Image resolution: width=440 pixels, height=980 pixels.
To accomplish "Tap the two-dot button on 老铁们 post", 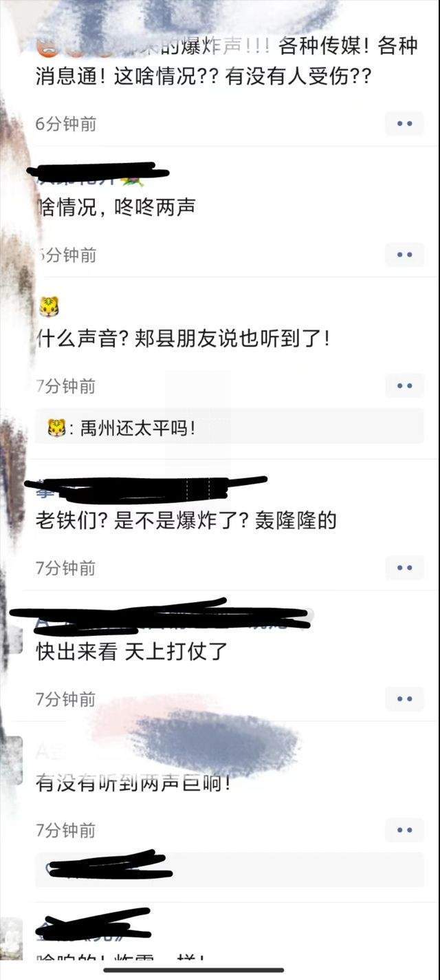I will [x=404, y=568].
